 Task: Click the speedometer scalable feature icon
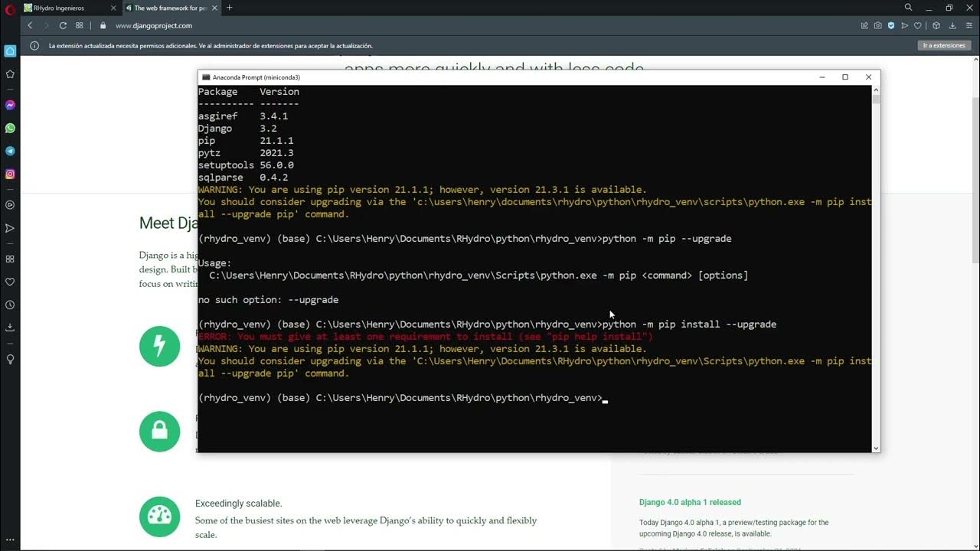(159, 517)
